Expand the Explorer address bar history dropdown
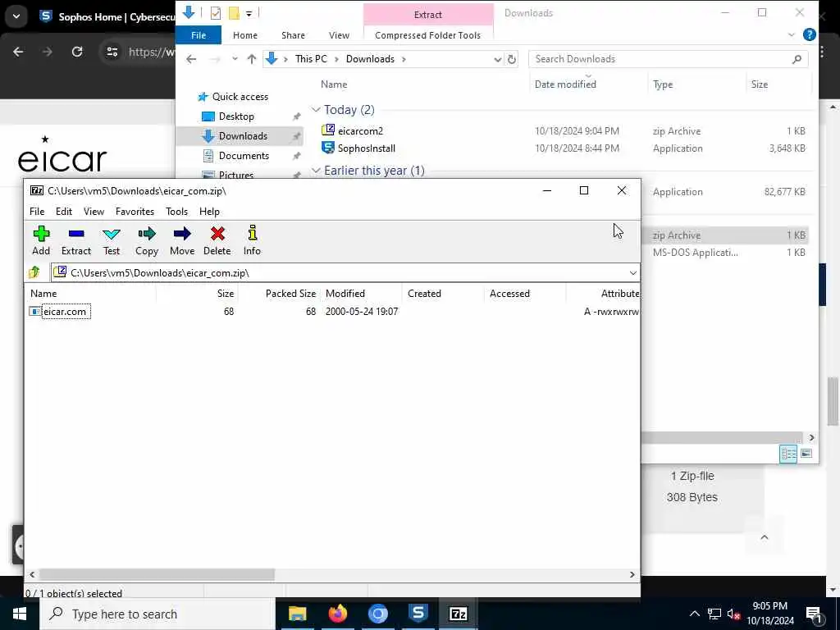Image resolution: width=840 pixels, height=630 pixels. click(497, 59)
